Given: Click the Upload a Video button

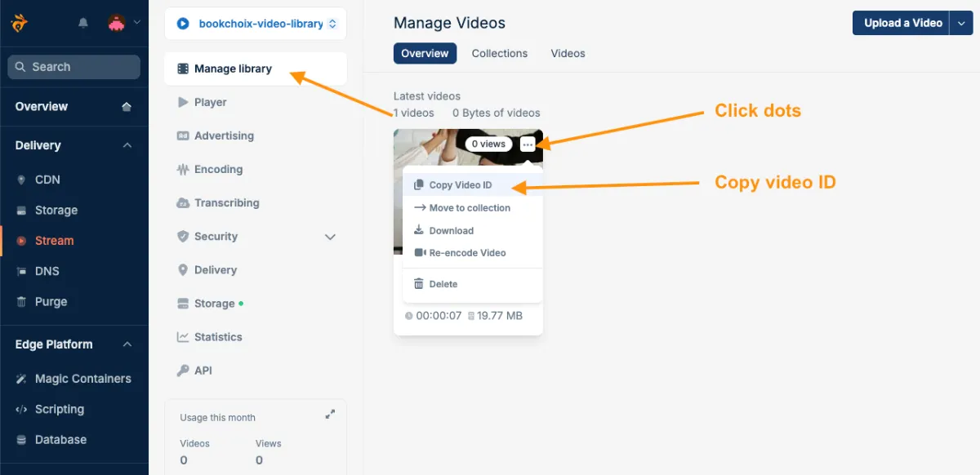Looking at the screenshot, I should (901, 23).
